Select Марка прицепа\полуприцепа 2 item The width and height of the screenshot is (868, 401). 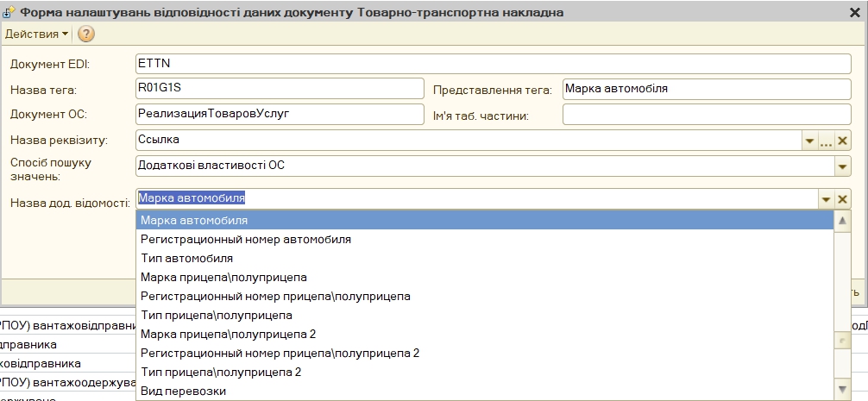coord(485,334)
